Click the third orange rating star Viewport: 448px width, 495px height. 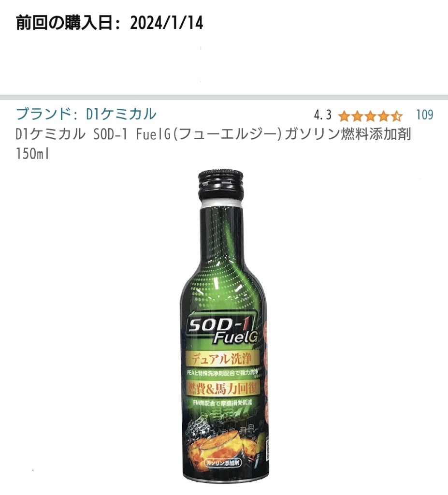370,116
